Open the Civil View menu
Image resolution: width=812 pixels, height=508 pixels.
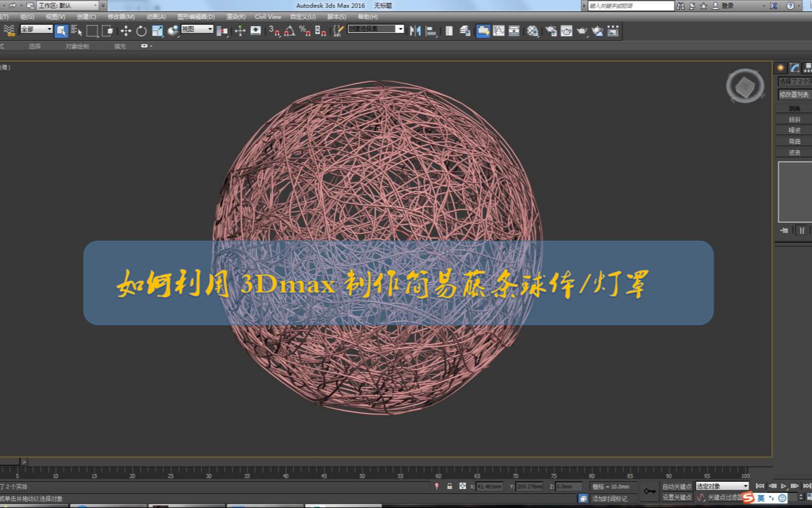pyautogui.click(x=268, y=17)
